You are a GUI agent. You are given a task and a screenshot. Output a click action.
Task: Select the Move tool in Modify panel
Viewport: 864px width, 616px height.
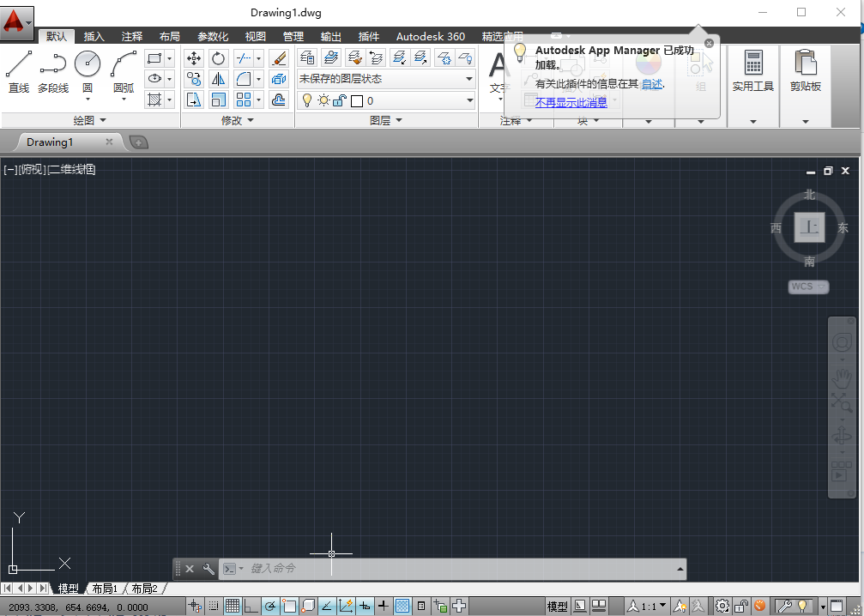pos(194,58)
